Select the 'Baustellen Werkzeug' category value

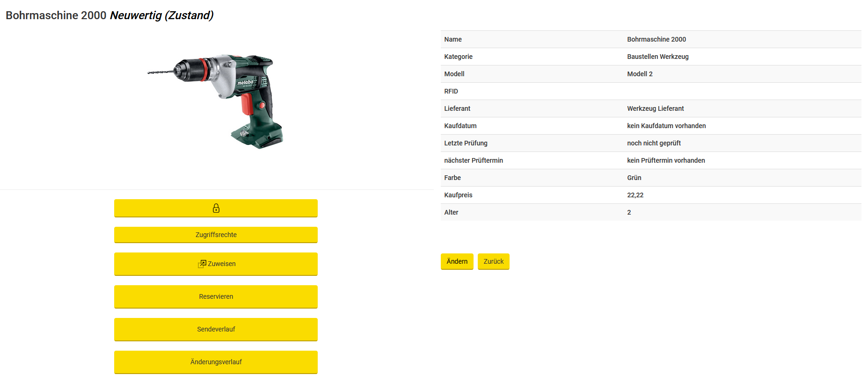pos(658,57)
